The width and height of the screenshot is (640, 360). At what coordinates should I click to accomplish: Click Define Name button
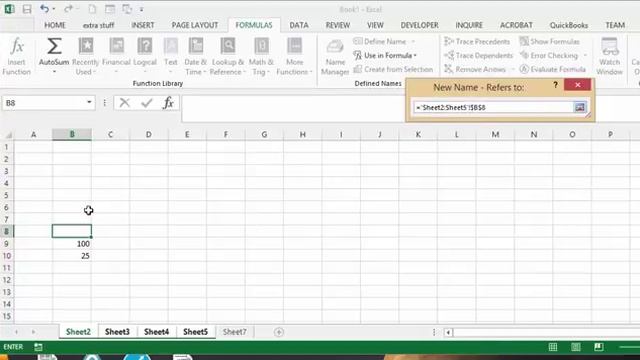pyautogui.click(x=380, y=42)
